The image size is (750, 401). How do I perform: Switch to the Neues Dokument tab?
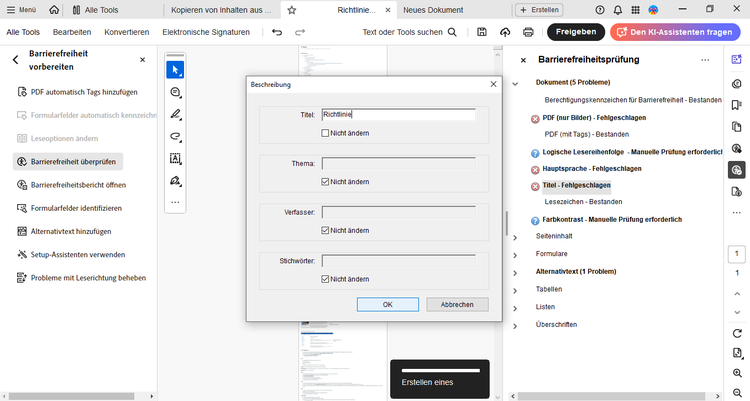point(433,10)
